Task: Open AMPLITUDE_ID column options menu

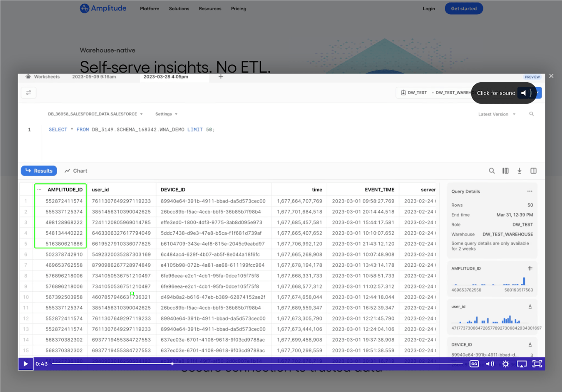Action: pyautogui.click(x=39, y=190)
